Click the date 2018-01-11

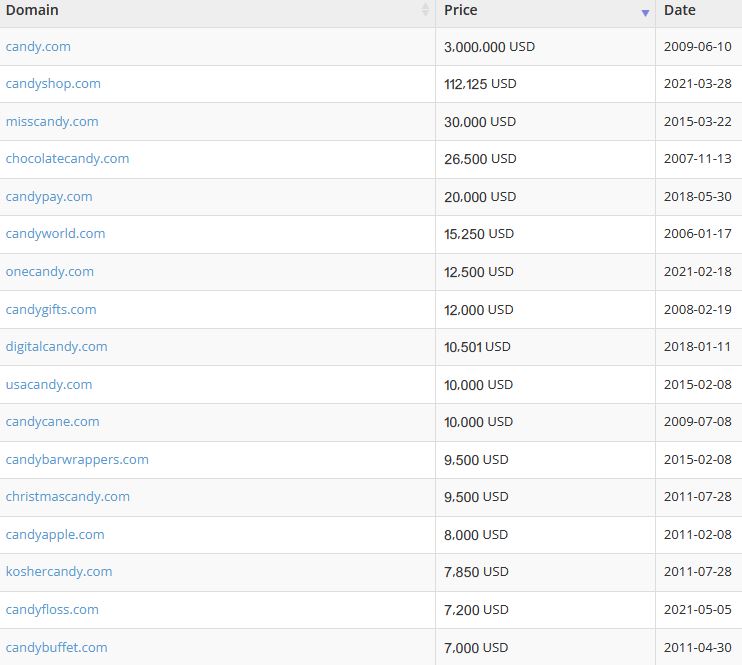click(x=697, y=346)
